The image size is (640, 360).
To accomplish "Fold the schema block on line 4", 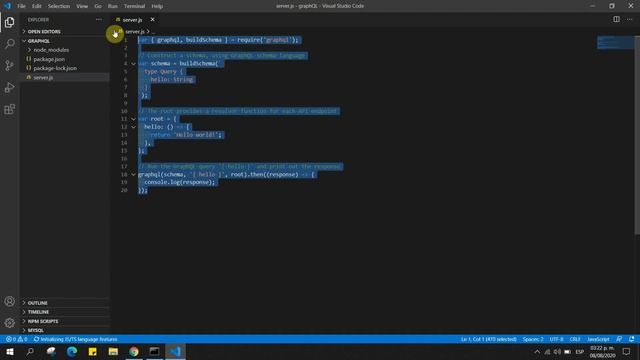I will click(x=133, y=64).
